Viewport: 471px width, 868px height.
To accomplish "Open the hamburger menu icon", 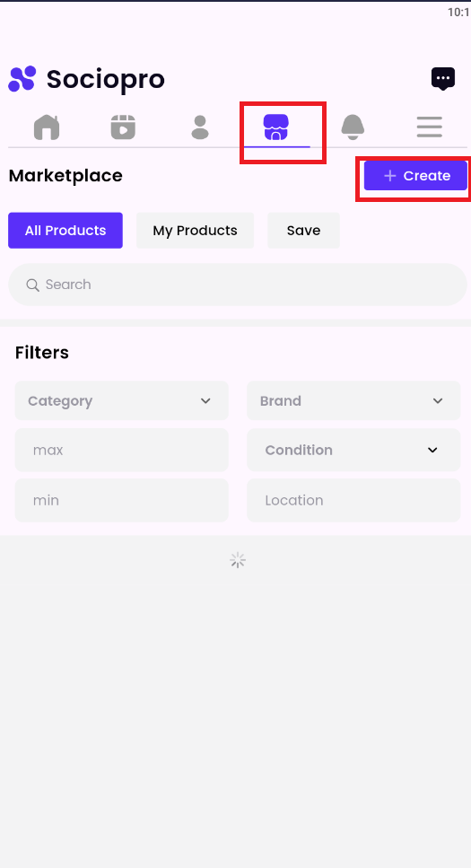I will click(430, 127).
